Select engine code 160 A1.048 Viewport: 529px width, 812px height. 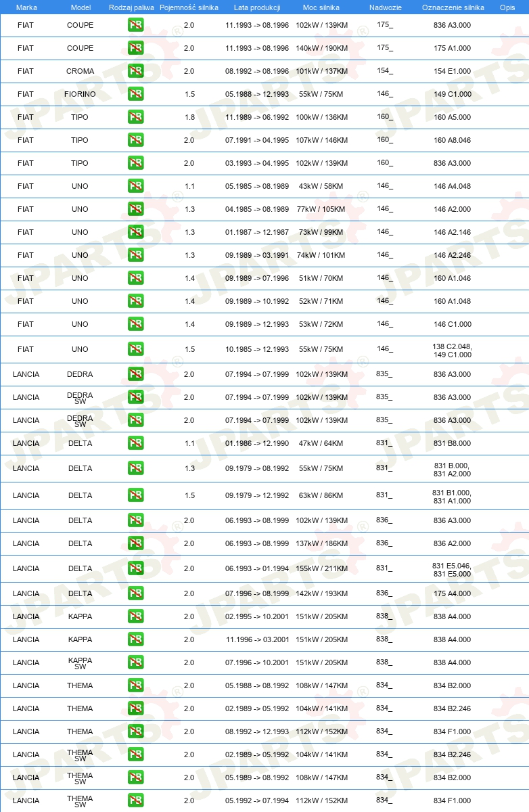453,301
